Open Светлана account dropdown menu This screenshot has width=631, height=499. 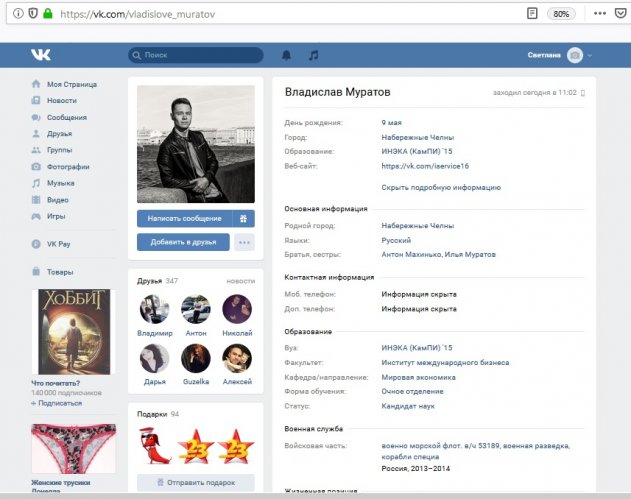tap(560, 55)
